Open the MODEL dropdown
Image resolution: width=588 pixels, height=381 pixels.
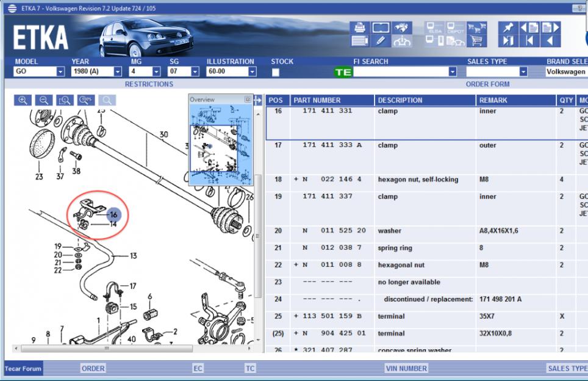60,71
